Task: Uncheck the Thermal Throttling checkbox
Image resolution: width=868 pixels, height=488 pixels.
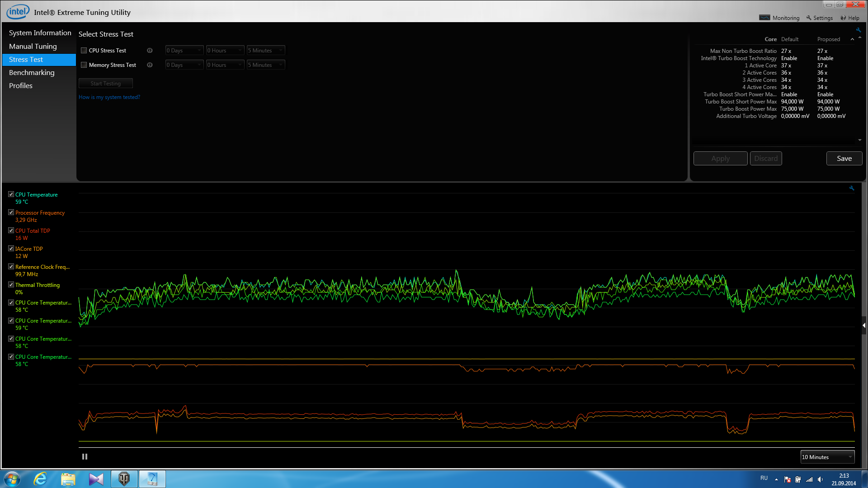Action: [11, 285]
